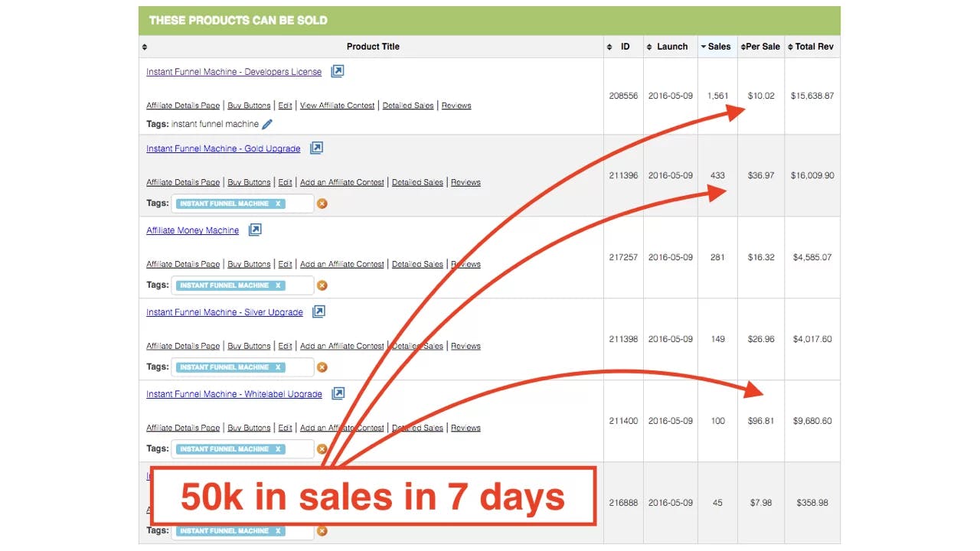Open Detailed Sales for Gold Upgrade
The height and width of the screenshot is (551, 980).
(x=417, y=182)
